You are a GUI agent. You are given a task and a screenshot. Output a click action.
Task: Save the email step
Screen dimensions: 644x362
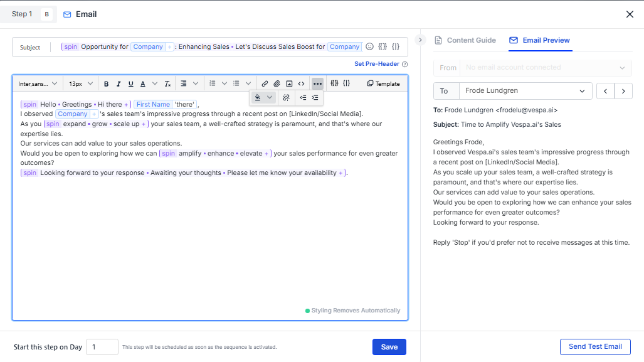point(389,347)
